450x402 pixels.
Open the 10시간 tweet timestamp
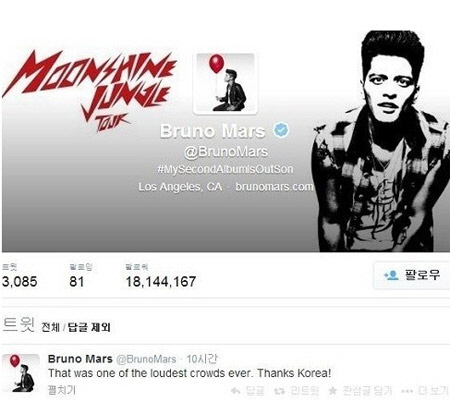(202, 359)
